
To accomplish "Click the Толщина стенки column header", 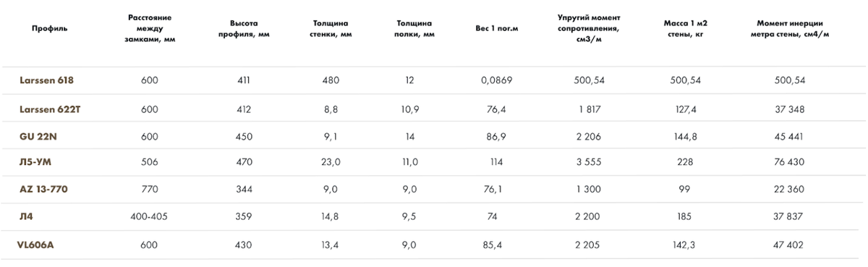I will [x=327, y=28].
